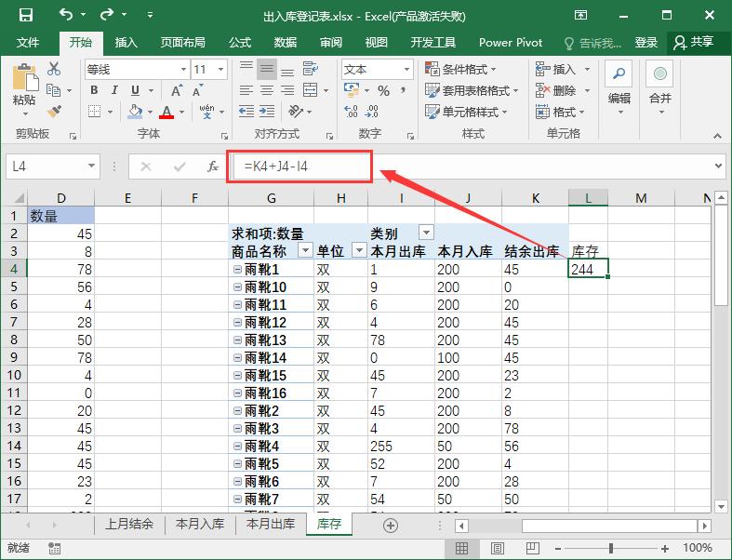
Task: Switch to the 页面布局 tab
Action: tap(183, 43)
